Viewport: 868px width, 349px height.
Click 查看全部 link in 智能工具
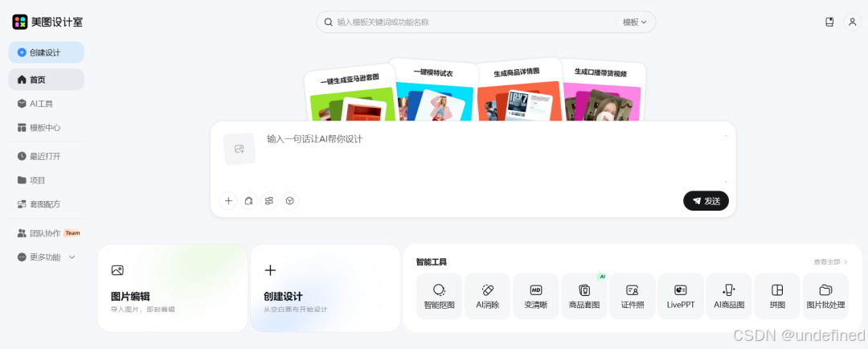(x=830, y=261)
